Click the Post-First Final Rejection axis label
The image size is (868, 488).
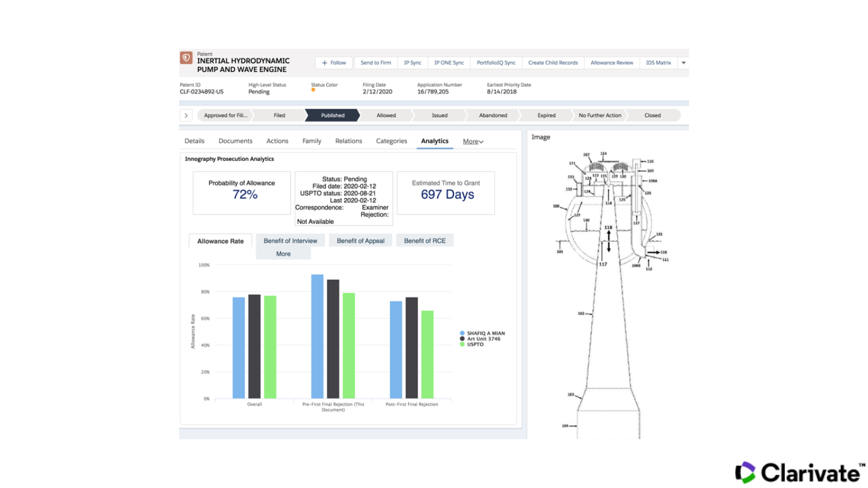(412, 404)
